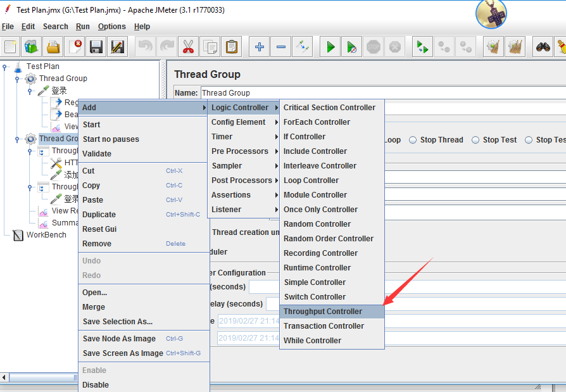Click the Open file folder icon

pyautogui.click(x=53, y=47)
